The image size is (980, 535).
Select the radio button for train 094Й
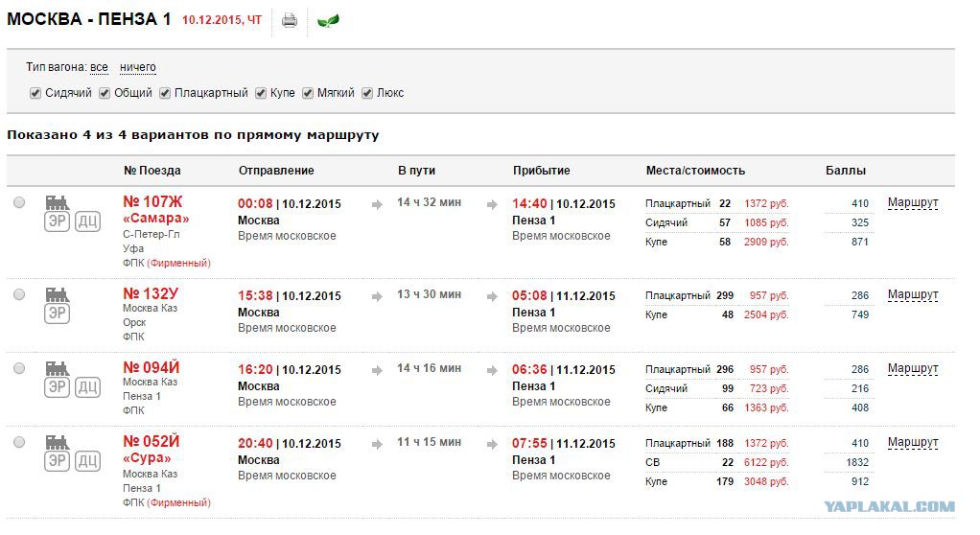point(19,367)
